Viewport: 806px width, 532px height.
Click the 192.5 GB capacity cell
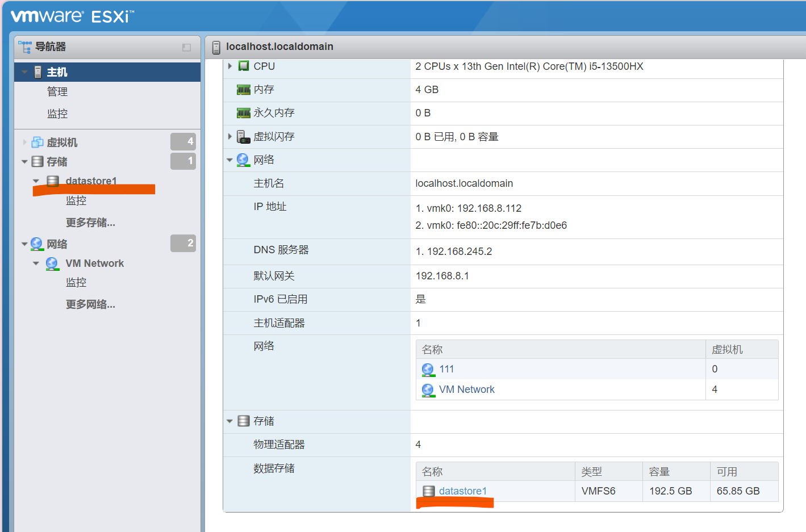pyautogui.click(x=676, y=491)
